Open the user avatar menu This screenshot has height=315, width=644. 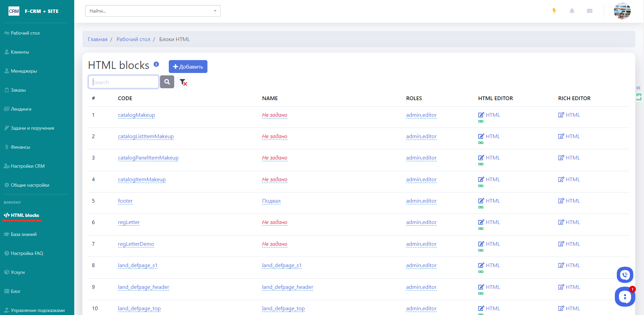(622, 11)
